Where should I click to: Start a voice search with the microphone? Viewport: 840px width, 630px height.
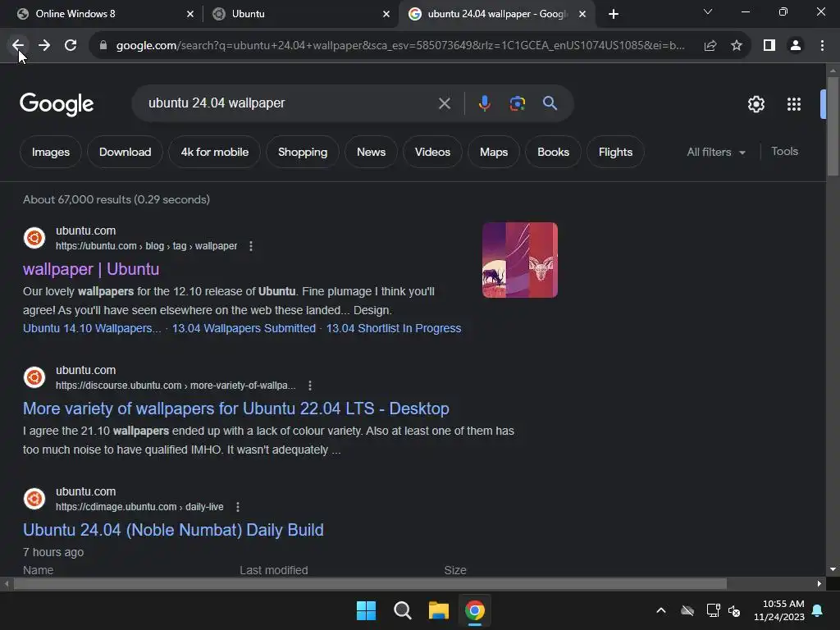click(x=484, y=103)
